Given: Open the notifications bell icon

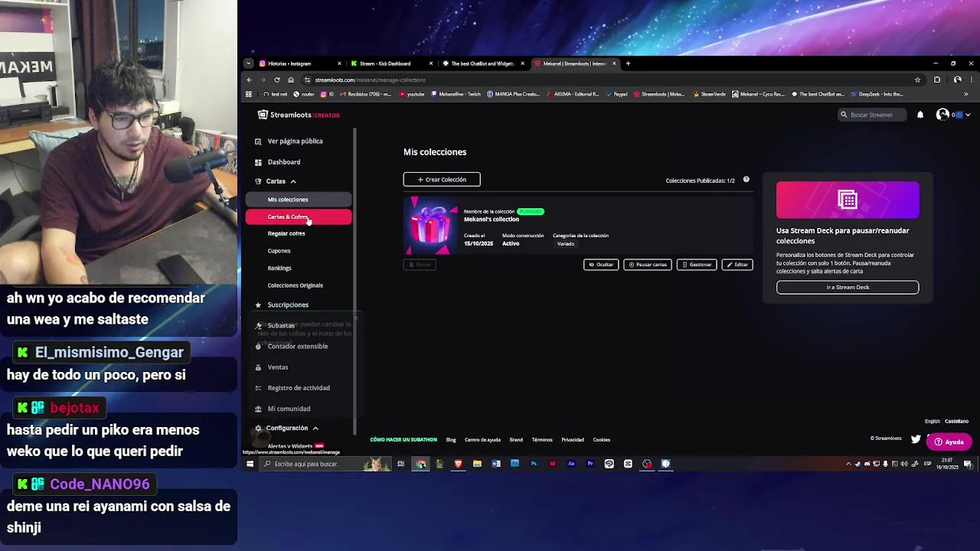Looking at the screenshot, I should [920, 115].
